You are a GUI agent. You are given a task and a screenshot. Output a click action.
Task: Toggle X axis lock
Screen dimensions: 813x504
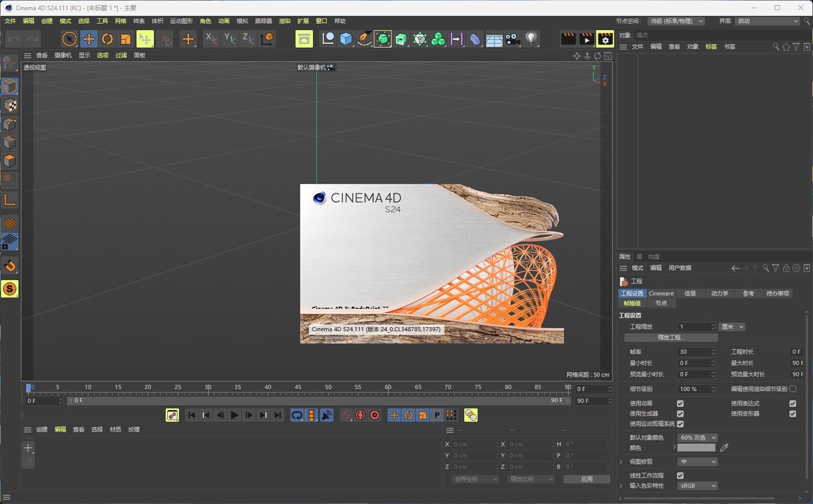[211, 39]
